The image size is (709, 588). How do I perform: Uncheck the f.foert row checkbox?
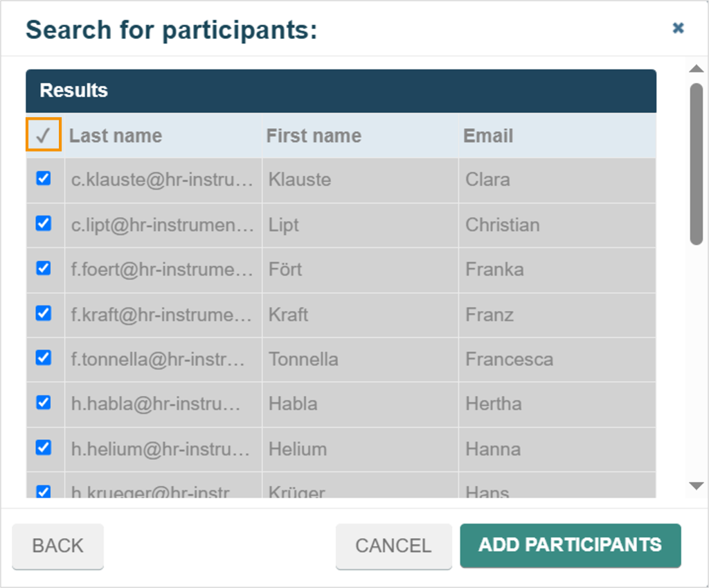tap(44, 268)
